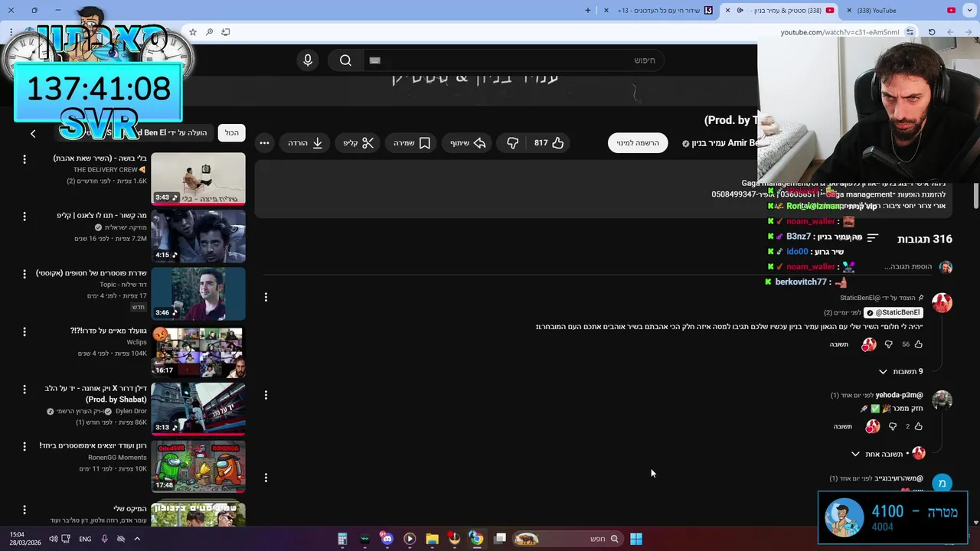Click the YouTube search magnifier button
Image resolution: width=980 pixels, height=551 pixels.
(345, 60)
